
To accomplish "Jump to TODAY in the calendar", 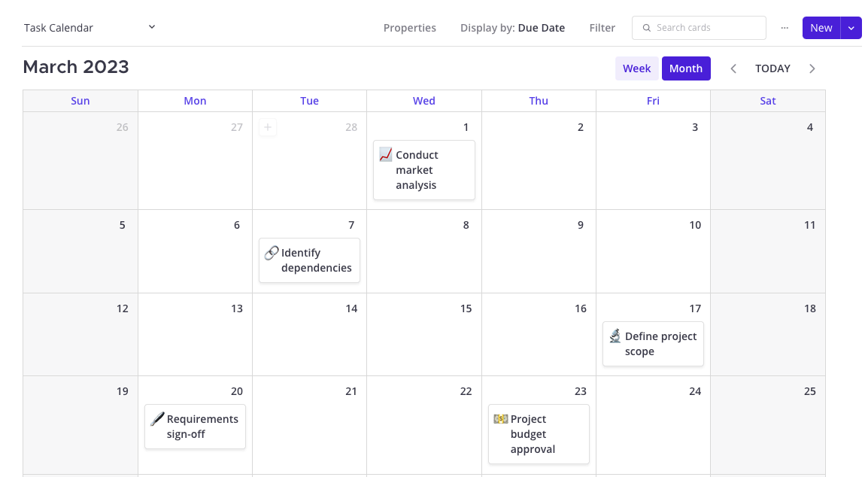I will pyautogui.click(x=772, y=68).
